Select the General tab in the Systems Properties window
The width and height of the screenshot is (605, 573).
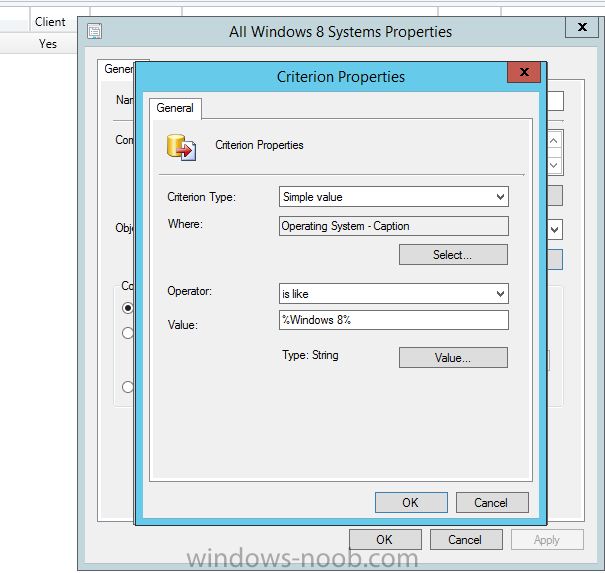[118, 69]
